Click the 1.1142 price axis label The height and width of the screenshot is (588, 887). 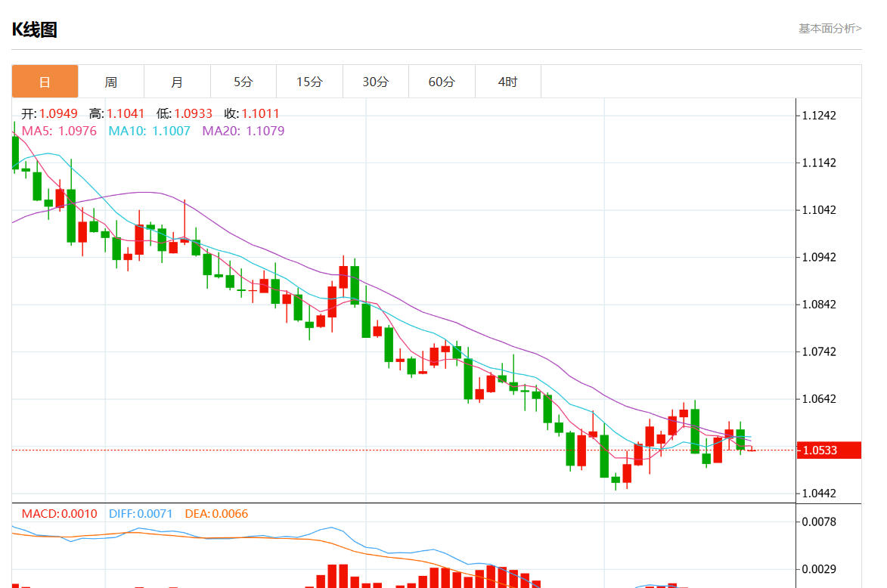click(x=819, y=162)
